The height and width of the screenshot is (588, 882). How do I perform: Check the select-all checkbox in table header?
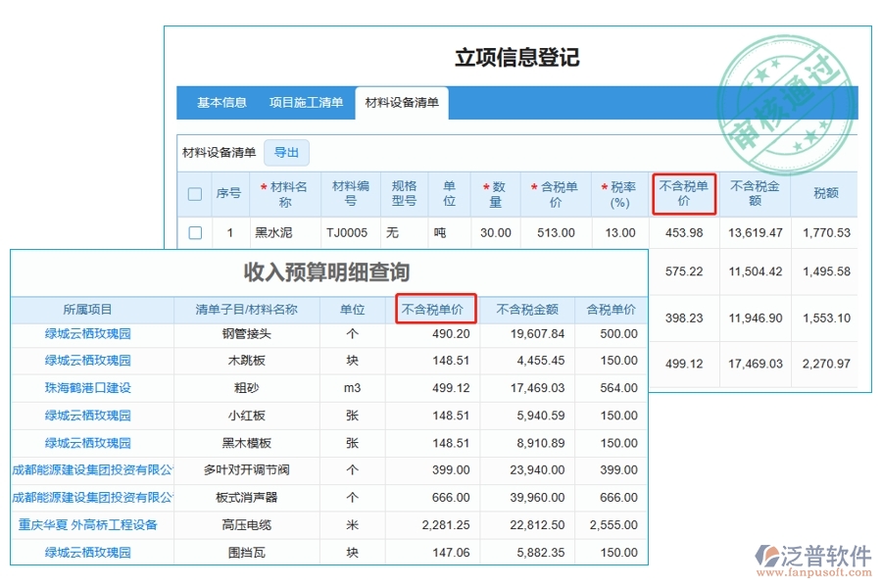193,193
